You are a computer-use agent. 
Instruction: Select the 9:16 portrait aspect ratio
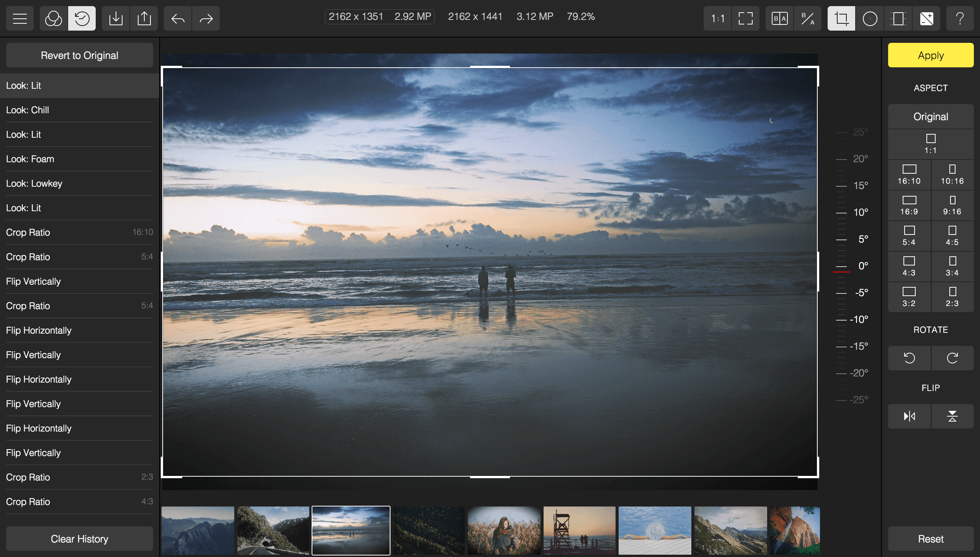tap(952, 206)
